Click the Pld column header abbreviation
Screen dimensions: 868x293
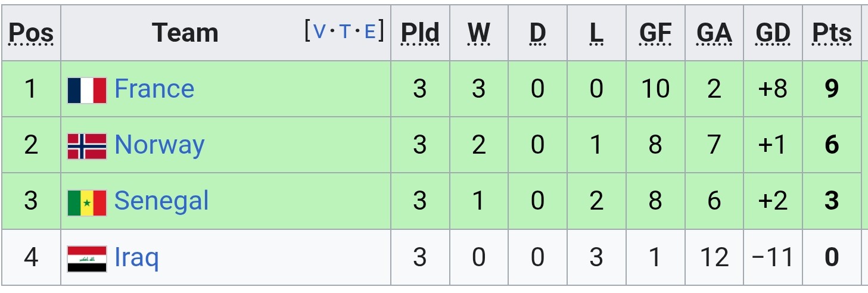point(420,33)
